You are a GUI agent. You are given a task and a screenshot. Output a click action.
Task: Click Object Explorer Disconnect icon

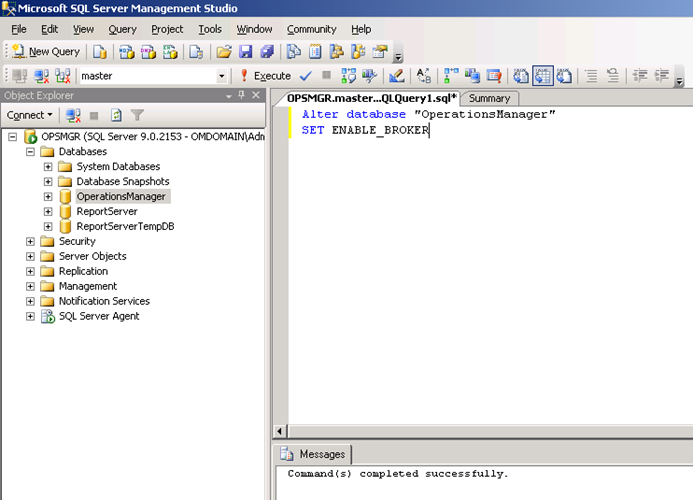73,116
